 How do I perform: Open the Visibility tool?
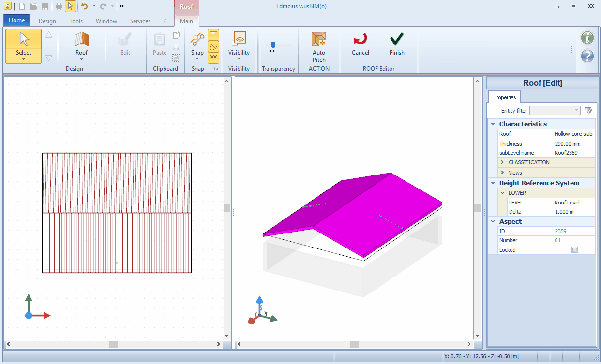click(x=239, y=40)
